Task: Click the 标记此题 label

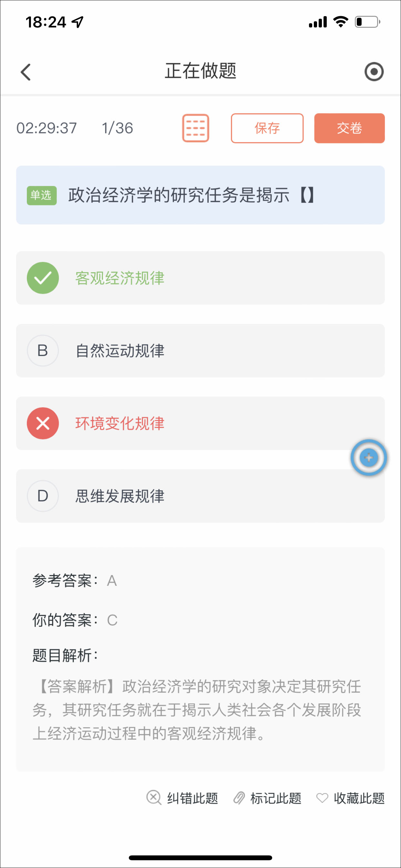Action: coord(276,798)
